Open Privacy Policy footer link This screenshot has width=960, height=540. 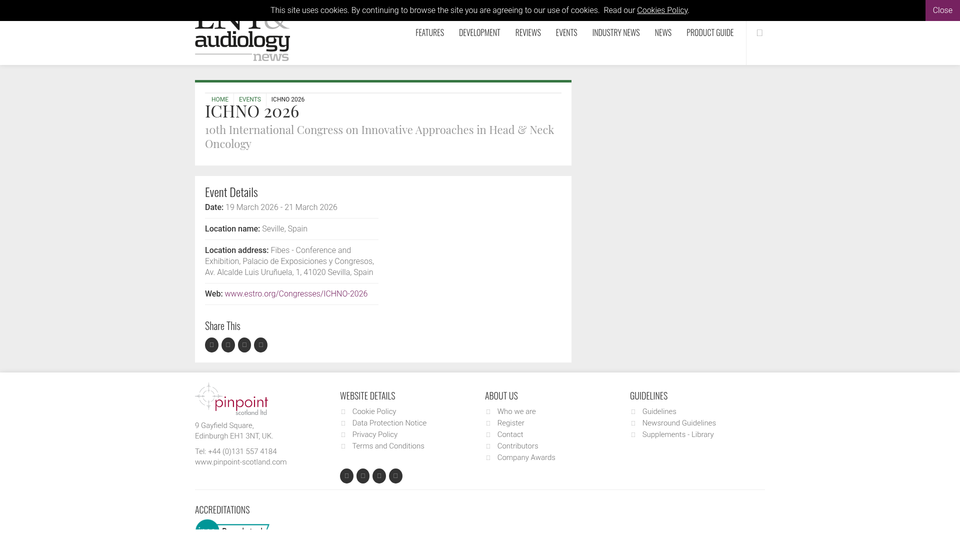pos(375,435)
